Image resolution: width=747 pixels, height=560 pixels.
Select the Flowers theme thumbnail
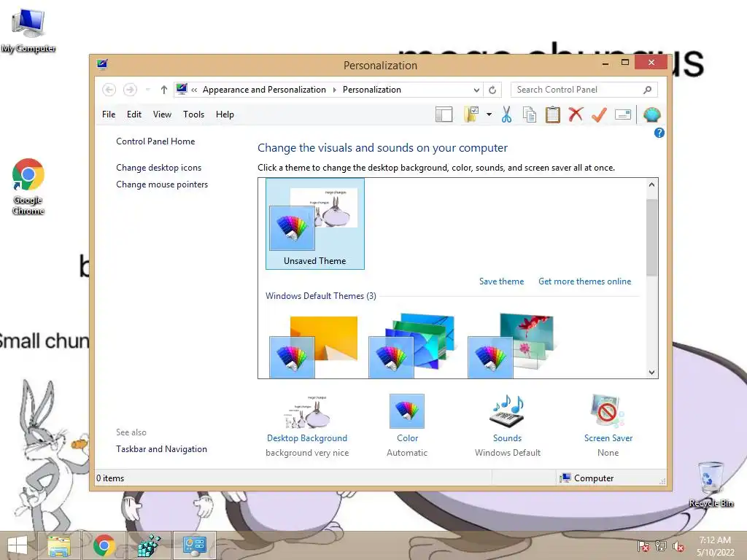tap(511, 346)
